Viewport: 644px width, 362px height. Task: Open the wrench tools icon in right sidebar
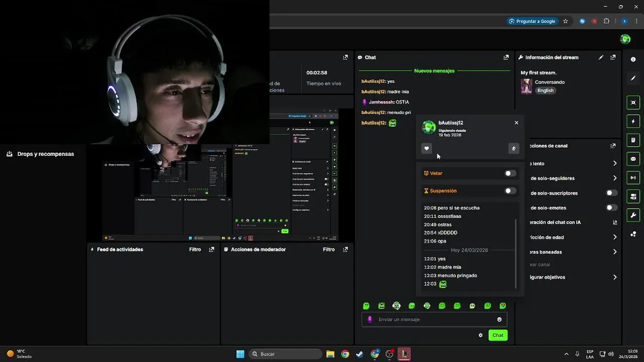click(x=633, y=215)
